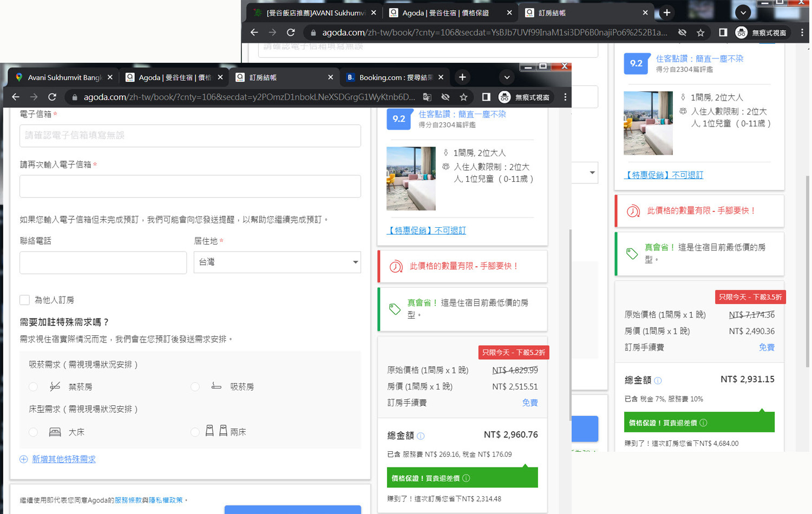The image size is (812, 514).
Task: Switch to 訂房結帳 tab in front window
Action: tap(285, 77)
